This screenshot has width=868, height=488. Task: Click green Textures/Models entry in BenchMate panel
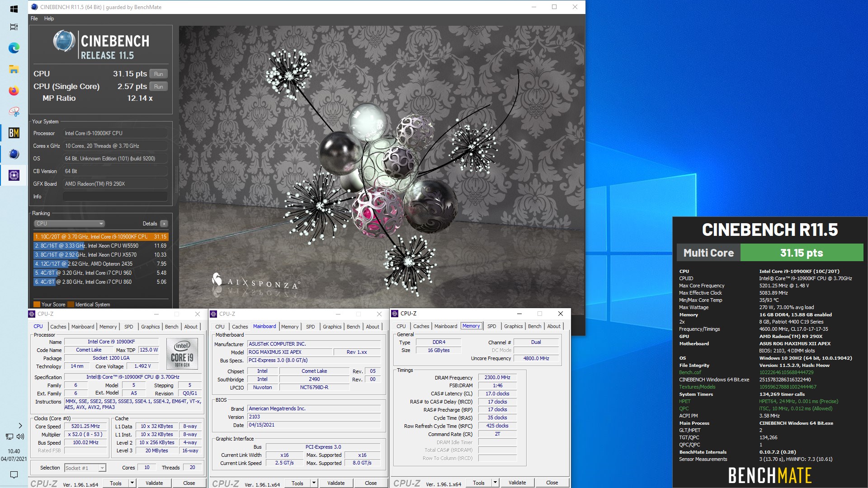pos(697,387)
